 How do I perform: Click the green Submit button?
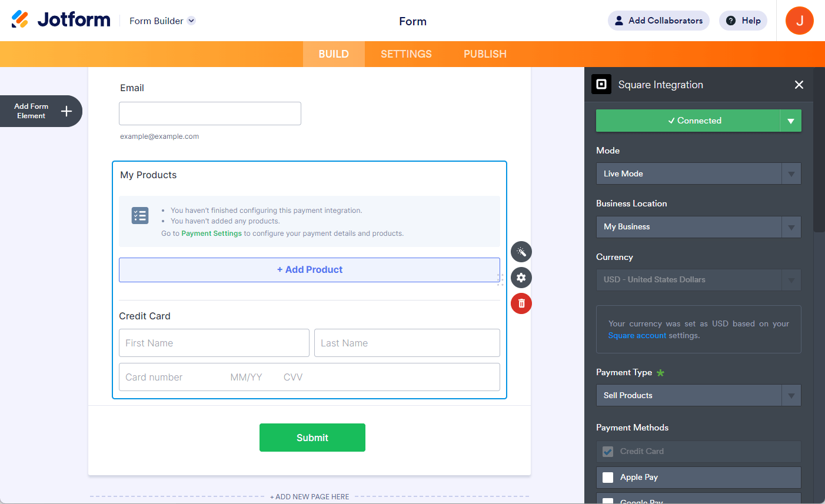[312, 438]
